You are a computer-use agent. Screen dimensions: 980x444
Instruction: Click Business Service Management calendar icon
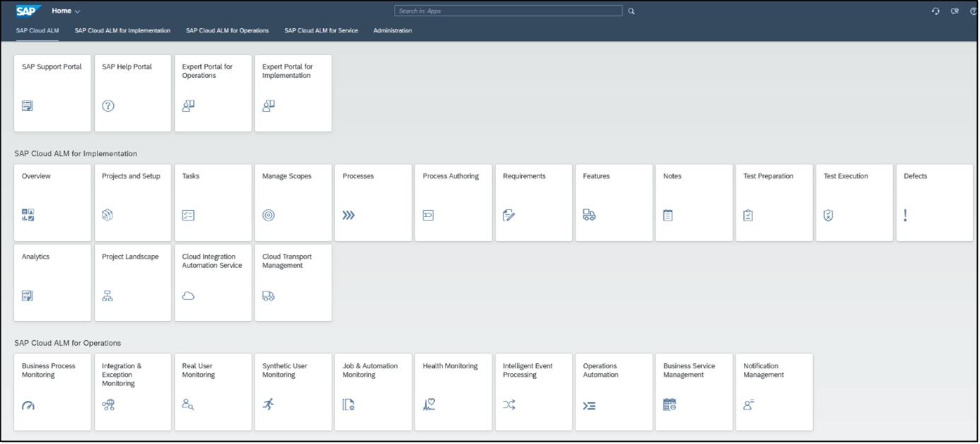pos(670,405)
